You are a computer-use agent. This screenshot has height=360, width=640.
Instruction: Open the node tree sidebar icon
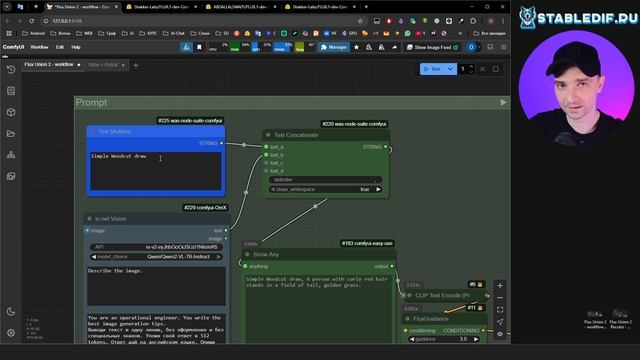coord(11,155)
